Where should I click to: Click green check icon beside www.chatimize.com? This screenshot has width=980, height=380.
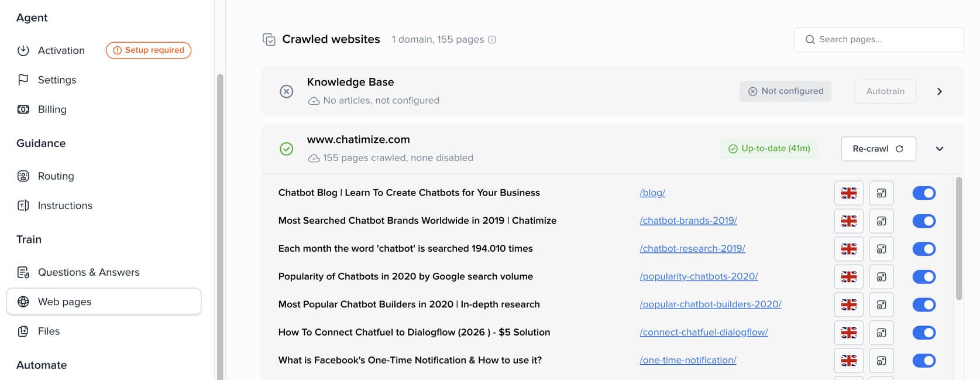coord(286,149)
